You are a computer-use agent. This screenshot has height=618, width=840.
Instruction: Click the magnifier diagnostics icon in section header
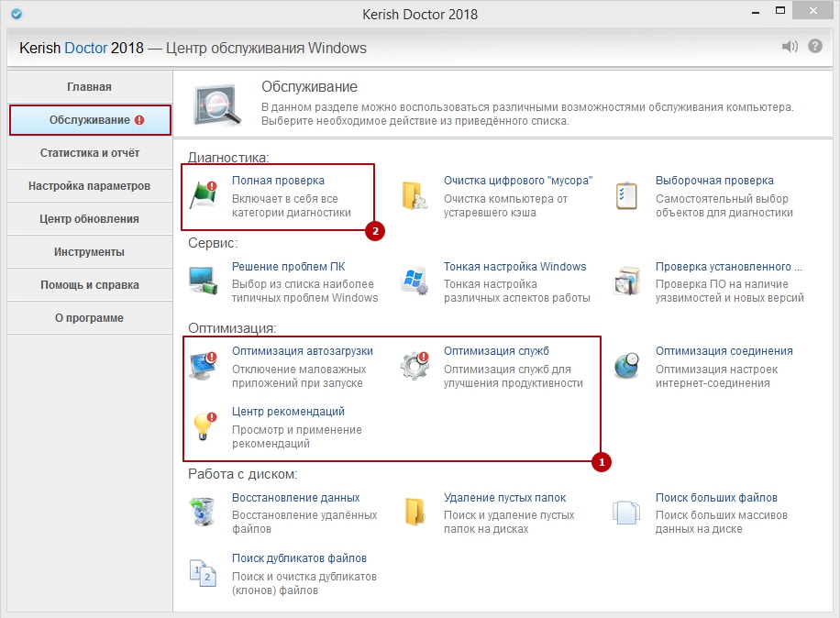pos(217,105)
